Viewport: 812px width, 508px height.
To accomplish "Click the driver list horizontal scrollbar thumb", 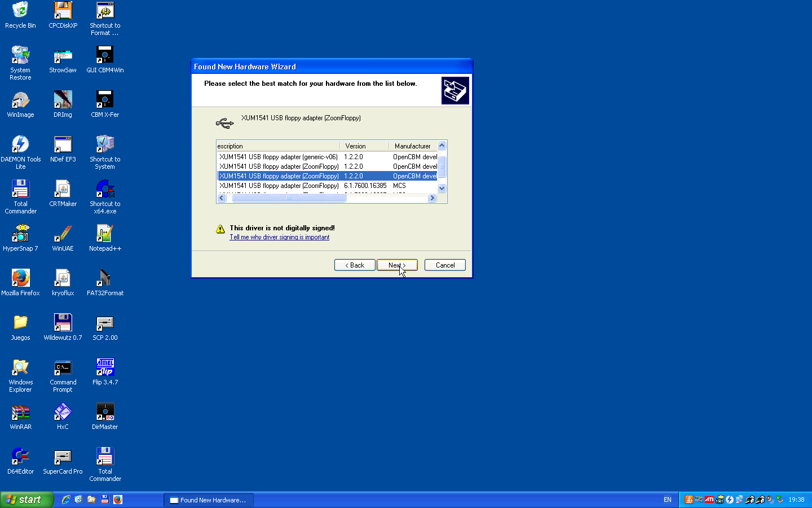I will [289, 198].
